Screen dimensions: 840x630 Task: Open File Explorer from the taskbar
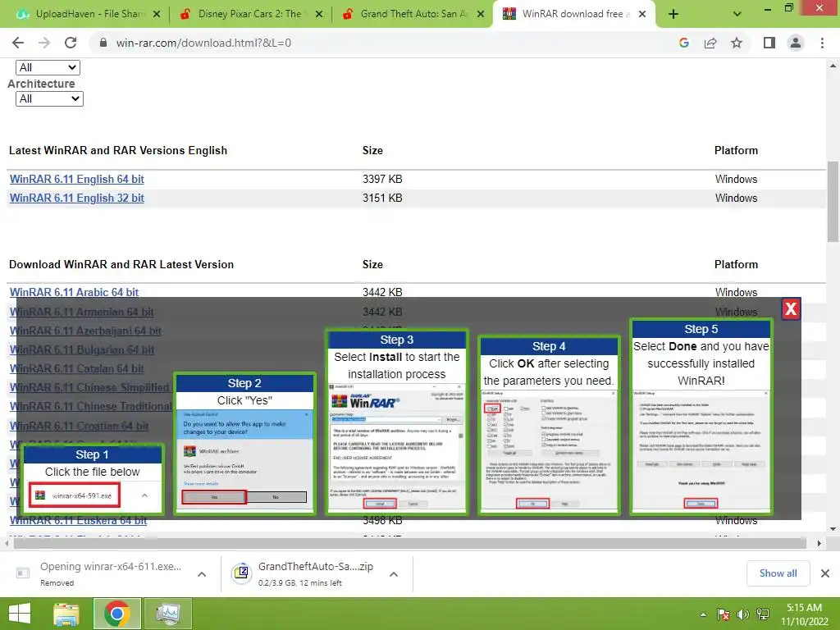pyautogui.click(x=66, y=614)
